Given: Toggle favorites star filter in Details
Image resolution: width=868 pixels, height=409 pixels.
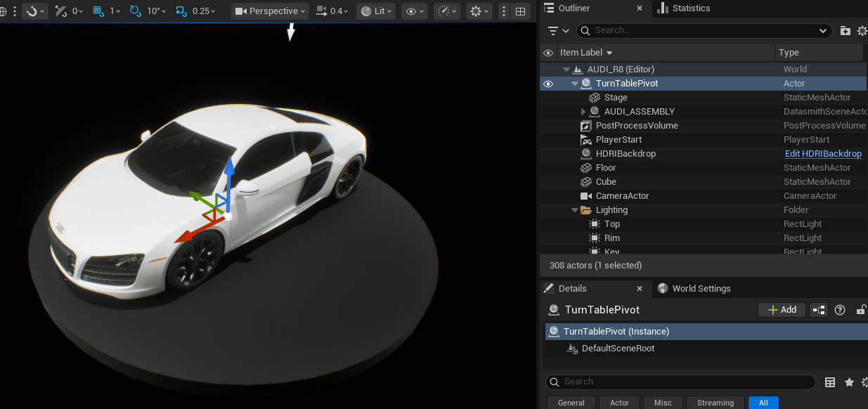Looking at the screenshot, I should (849, 382).
